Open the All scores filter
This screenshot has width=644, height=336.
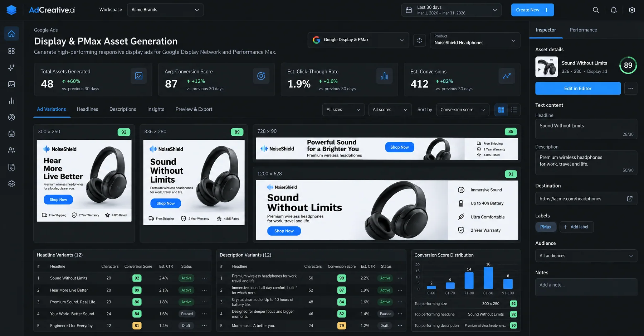[390, 110]
